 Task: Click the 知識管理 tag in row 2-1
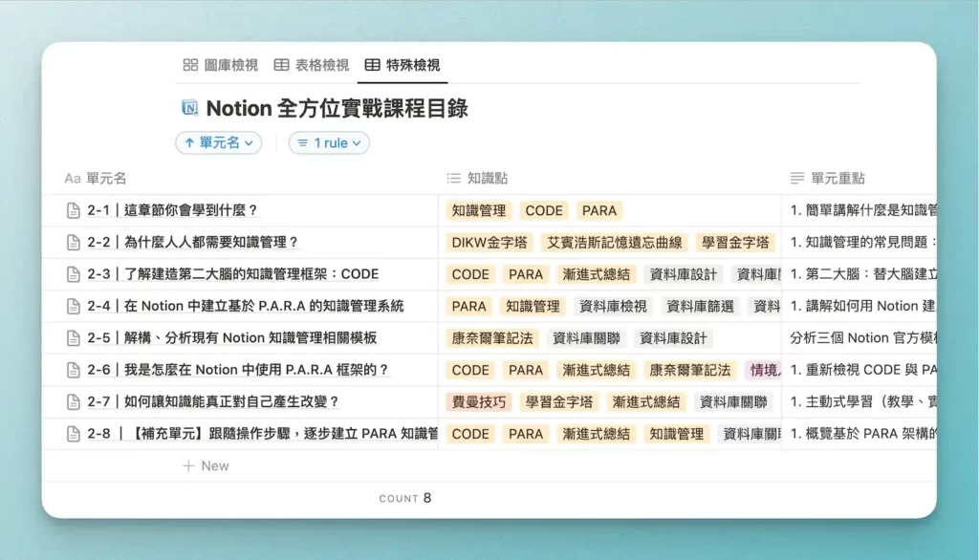tap(479, 210)
